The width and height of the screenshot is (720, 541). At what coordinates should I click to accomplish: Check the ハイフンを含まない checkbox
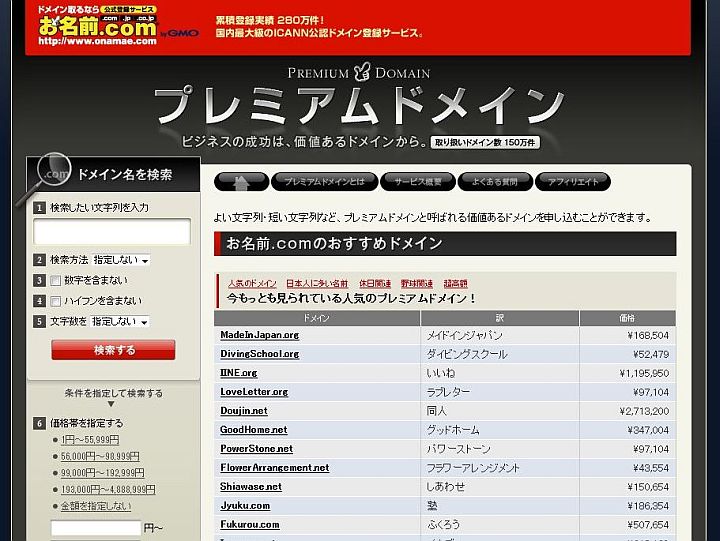(56, 301)
